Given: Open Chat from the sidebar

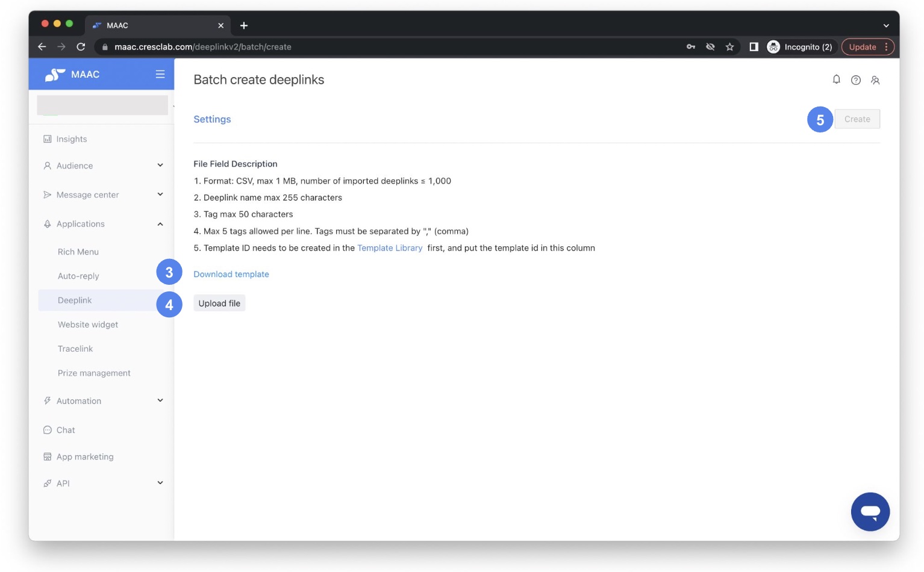Looking at the screenshot, I should click(x=65, y=429).
